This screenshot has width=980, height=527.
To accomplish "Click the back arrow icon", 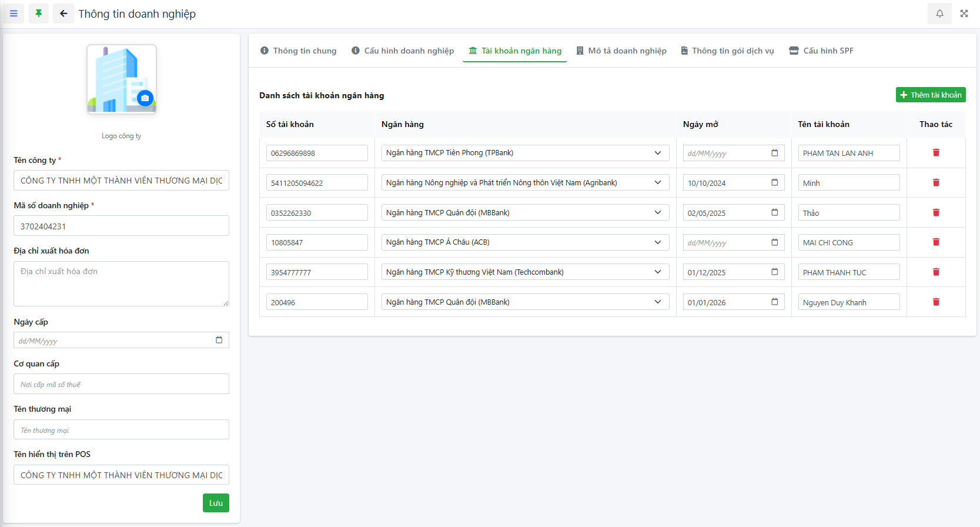I will pyautogui.click(x=63, y=14).
